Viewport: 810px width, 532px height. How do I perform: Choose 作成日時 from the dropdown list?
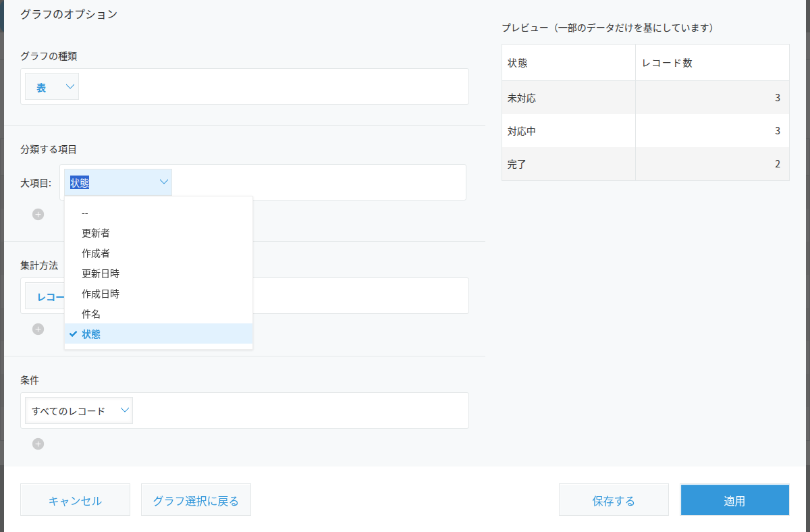[159, 294]
